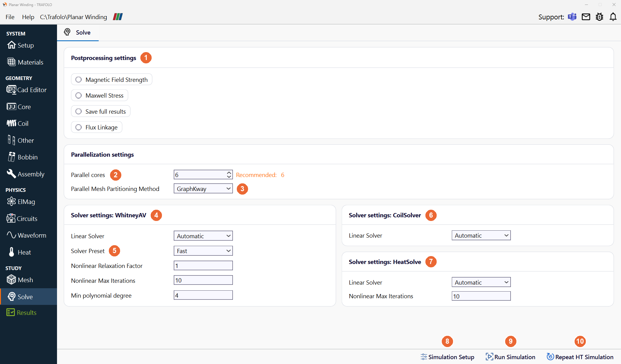
Task: Click WhitneyAV Nonlinear Max Iterations field
Action: tap(203, 280)
